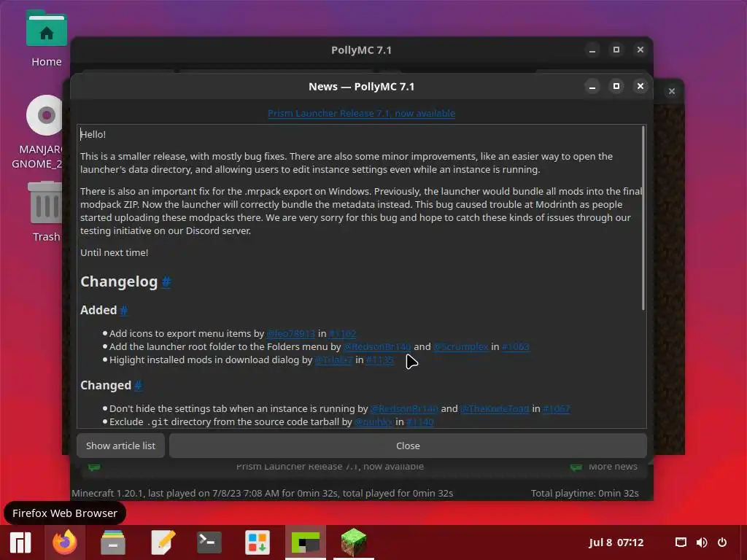Open the @TheKodeToad author link
This screenshot has height=560, width=747.
click(x=495, y=408)
